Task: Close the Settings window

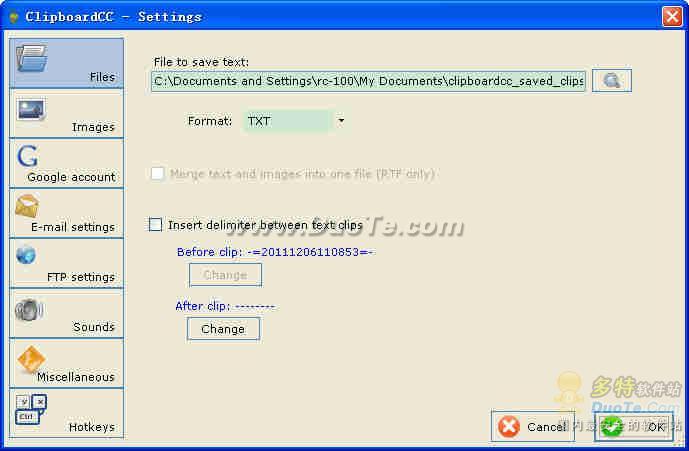Action: 672,17
